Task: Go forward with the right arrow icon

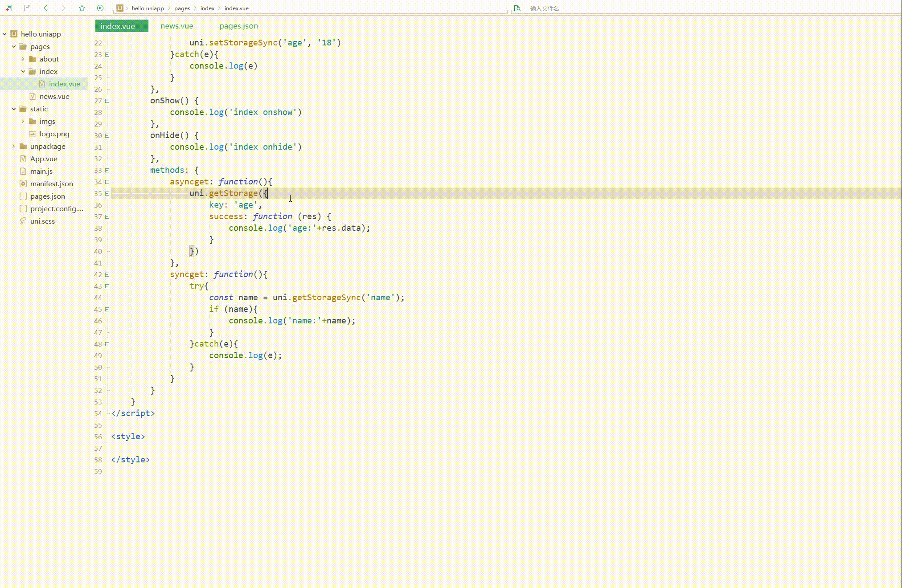Action: pos(63,8)
